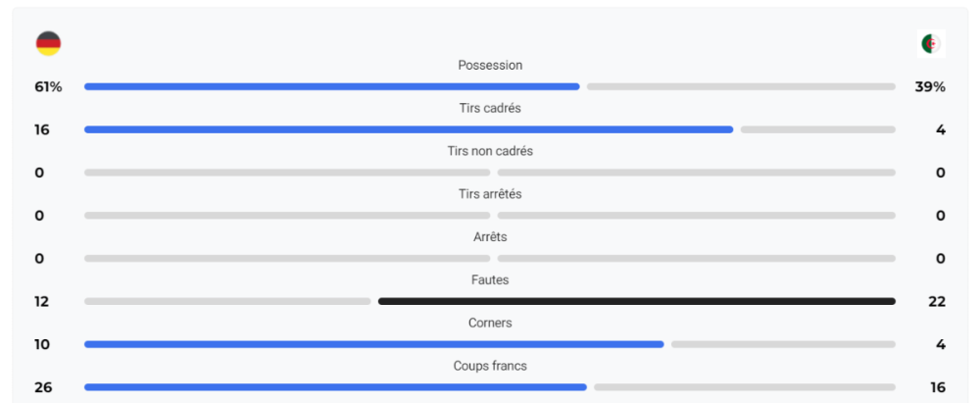Select the Arrêts stat label
The height and width of the screenshot is (403, 980).
click(x=490, y=237)
